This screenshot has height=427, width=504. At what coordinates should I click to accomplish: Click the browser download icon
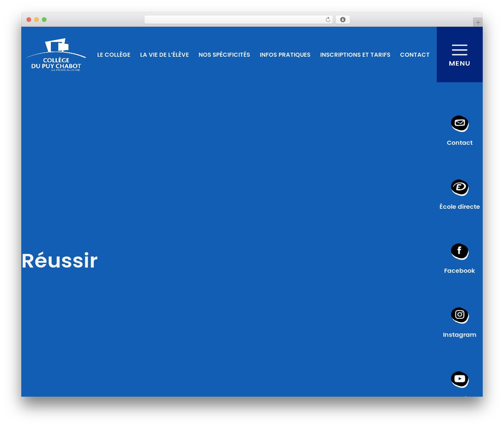pyautogui.click(x=343, y=20)
